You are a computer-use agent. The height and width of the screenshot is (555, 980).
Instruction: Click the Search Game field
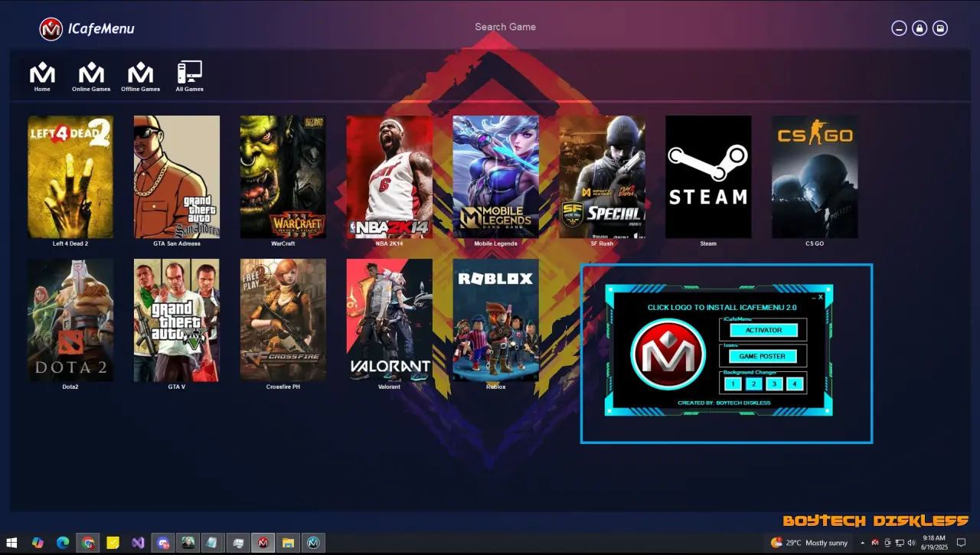(505, 27)
